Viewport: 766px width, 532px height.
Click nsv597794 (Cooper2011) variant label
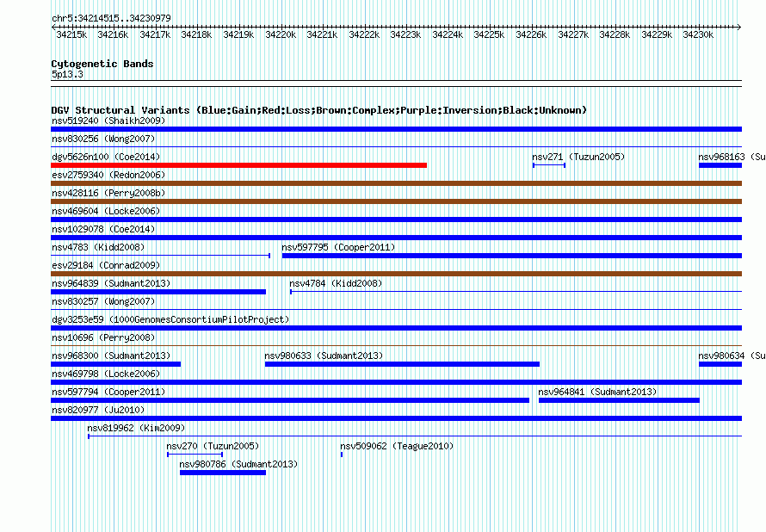point(108,392)
